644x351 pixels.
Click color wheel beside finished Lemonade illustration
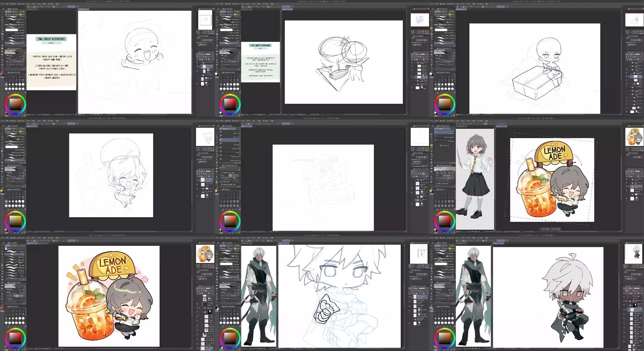click(15, 337)
